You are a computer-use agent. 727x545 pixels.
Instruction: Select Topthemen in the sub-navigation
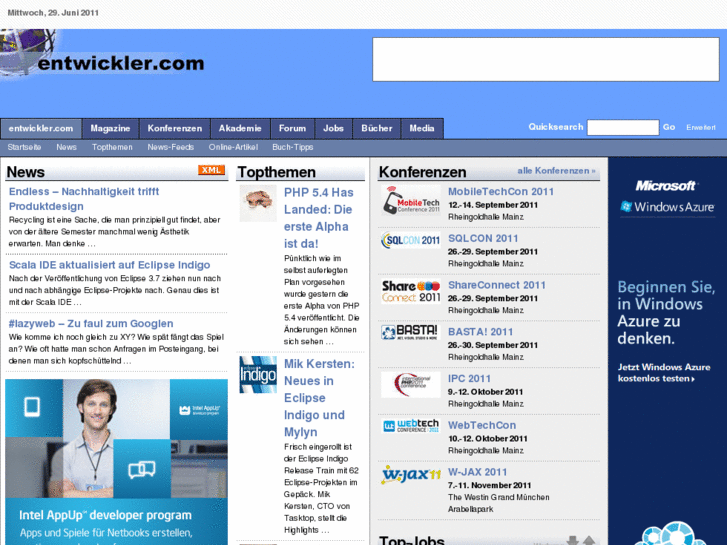[x=112, y=147]
